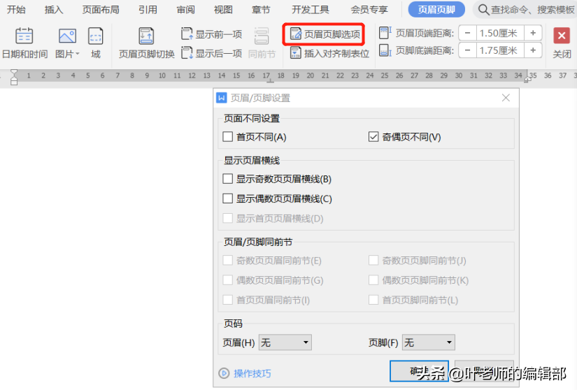
Task: Open the 章节 tab
Action: coord(261,10)
